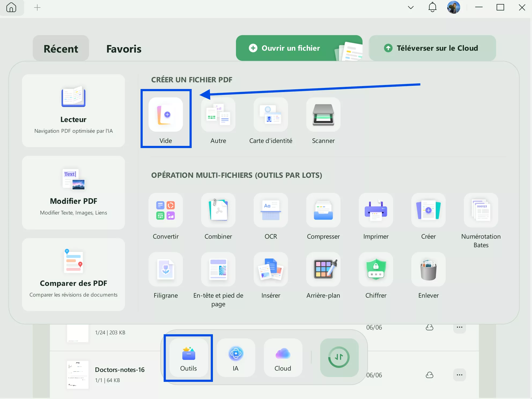Open Doctors-notes-16 file thumbnail
Viewport: 532px width, 399px height.
click(77, 375)
